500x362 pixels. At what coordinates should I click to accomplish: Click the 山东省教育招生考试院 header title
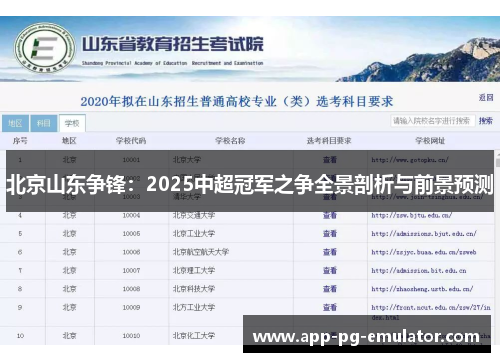click(173, 44)
